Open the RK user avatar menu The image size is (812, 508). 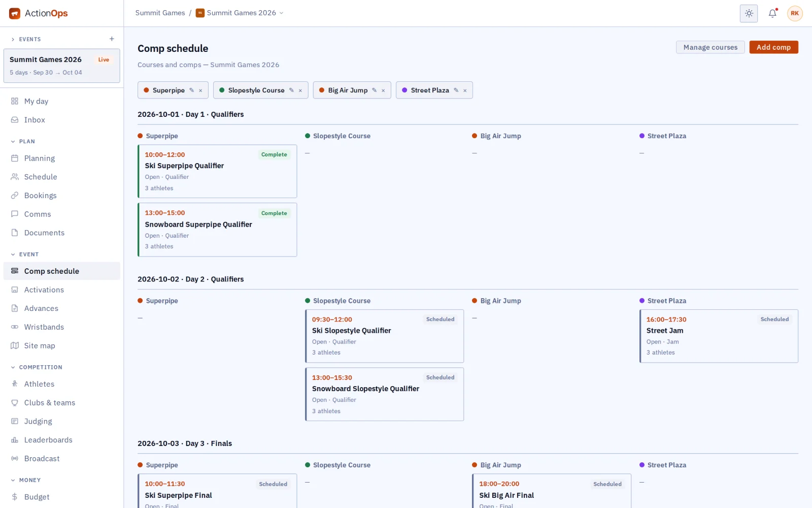pyautogui.click(x=795, y=14)
